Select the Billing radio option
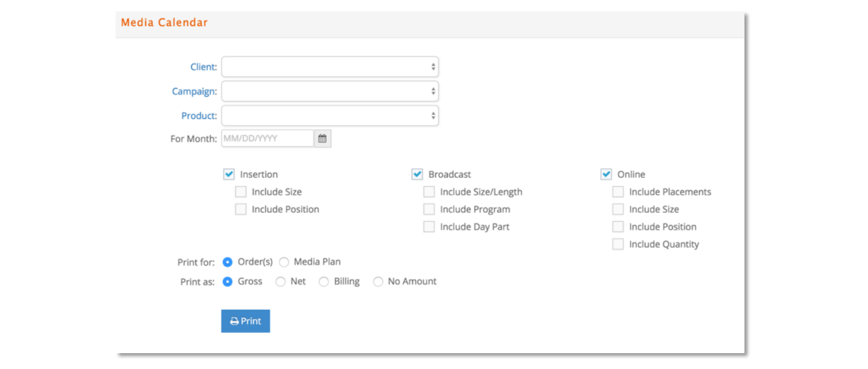The image size is (868, 369). [324, 281]
